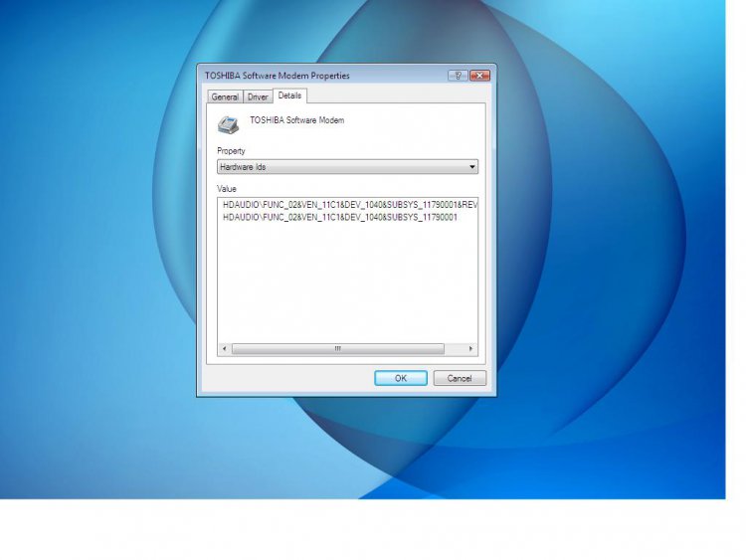The width and height of the screenshot is (746, 560).
Task: Click the horizontal scrollbar thumb
Action: 338,349
